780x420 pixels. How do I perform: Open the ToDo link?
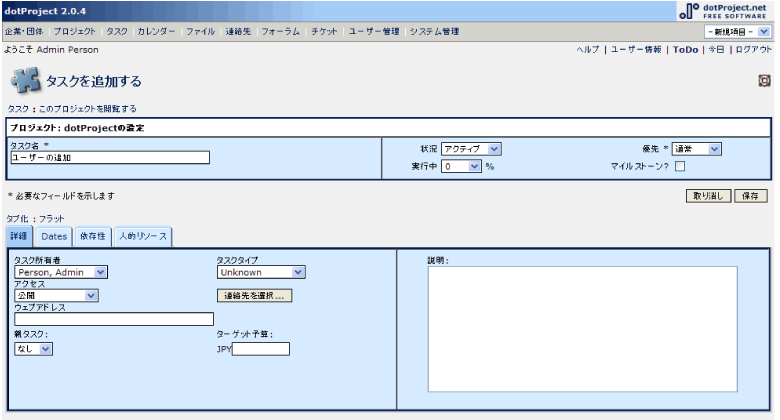click(x=685, y=49)
